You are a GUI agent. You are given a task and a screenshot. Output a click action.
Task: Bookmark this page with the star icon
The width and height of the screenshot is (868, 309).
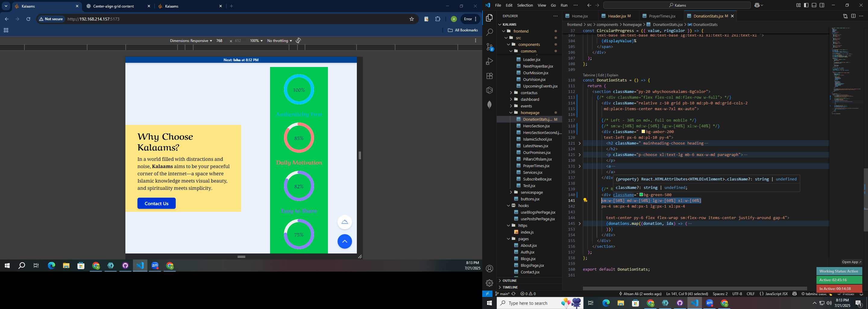[x=411, y=19]
